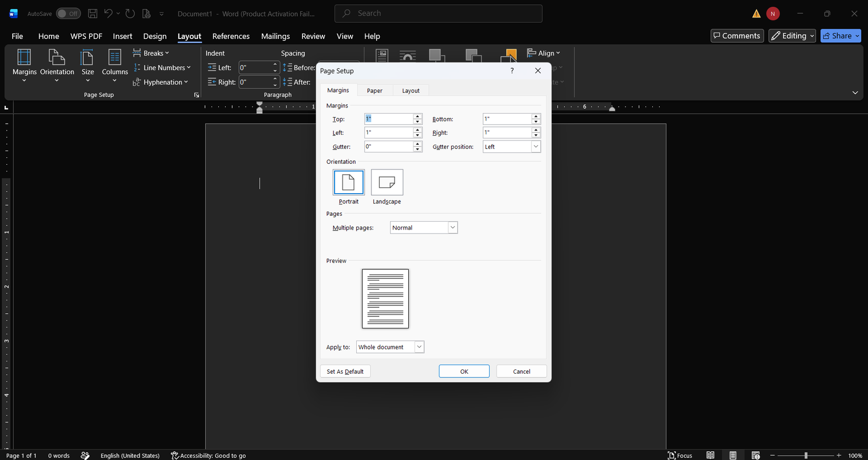The width and height of the screenshot is (868, 460).
Task: Switch to the Paper tab
Action: tap(375, 91)
